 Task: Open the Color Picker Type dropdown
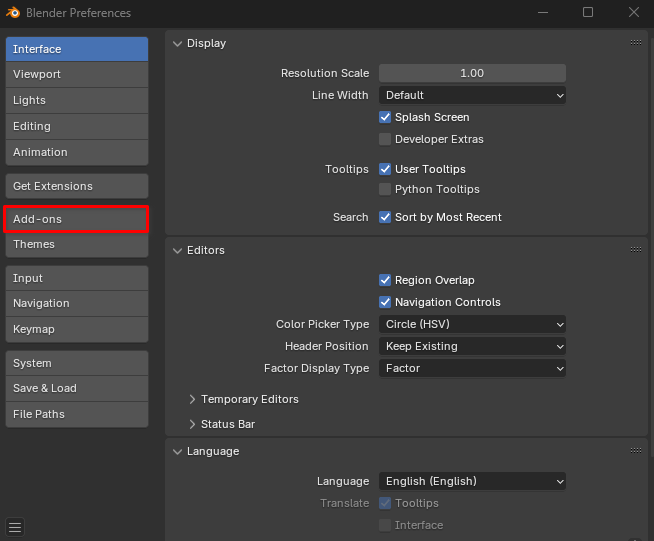[x=472, y=324]
